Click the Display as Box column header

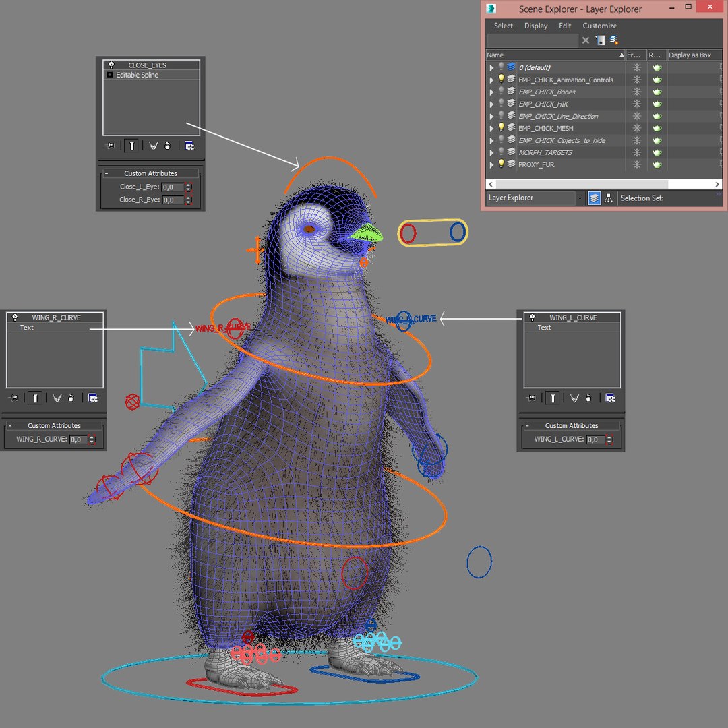point(694,55)
